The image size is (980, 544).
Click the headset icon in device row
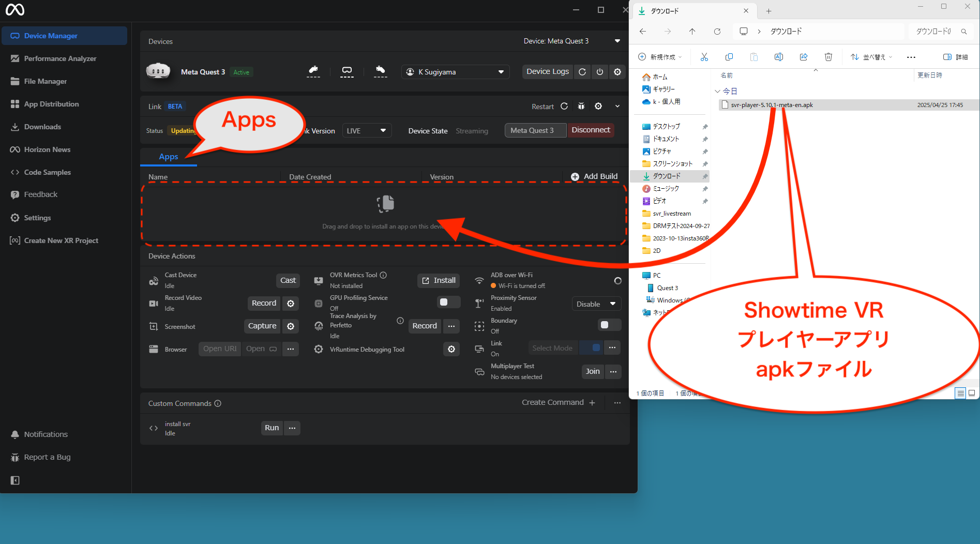click(x=347, y=71)
